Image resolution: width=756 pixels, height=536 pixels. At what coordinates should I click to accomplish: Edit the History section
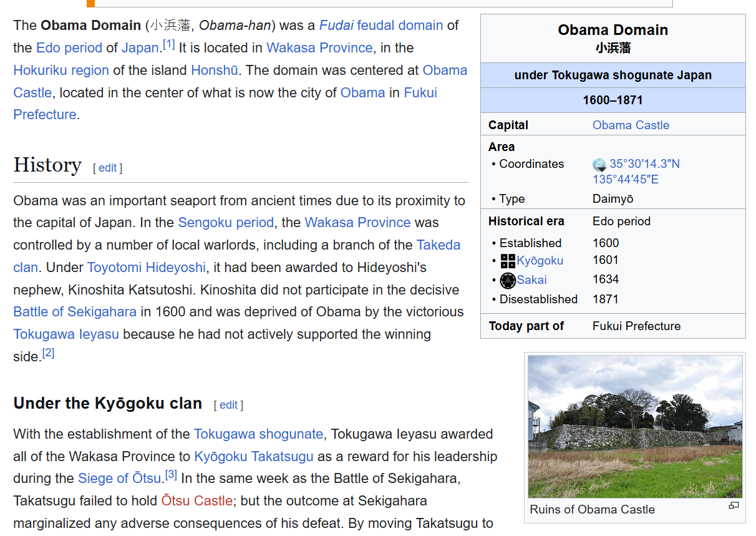click(x=107, y=168)
